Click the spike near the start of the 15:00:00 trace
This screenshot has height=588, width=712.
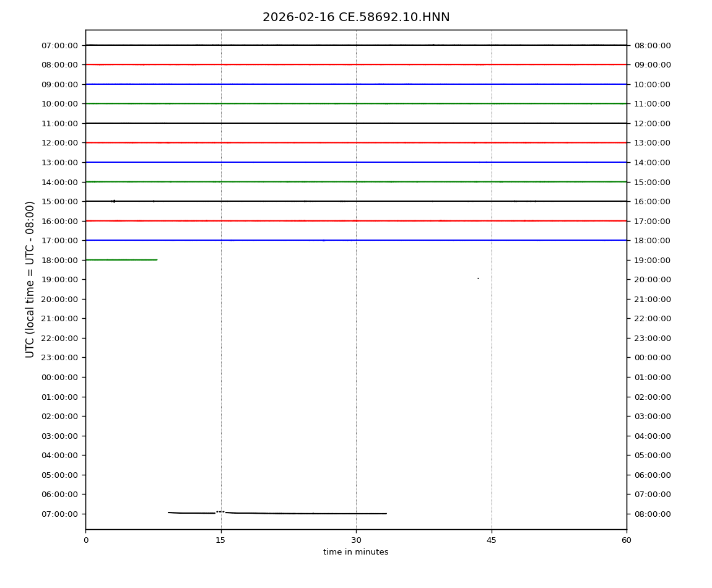[x=113, y=201]
